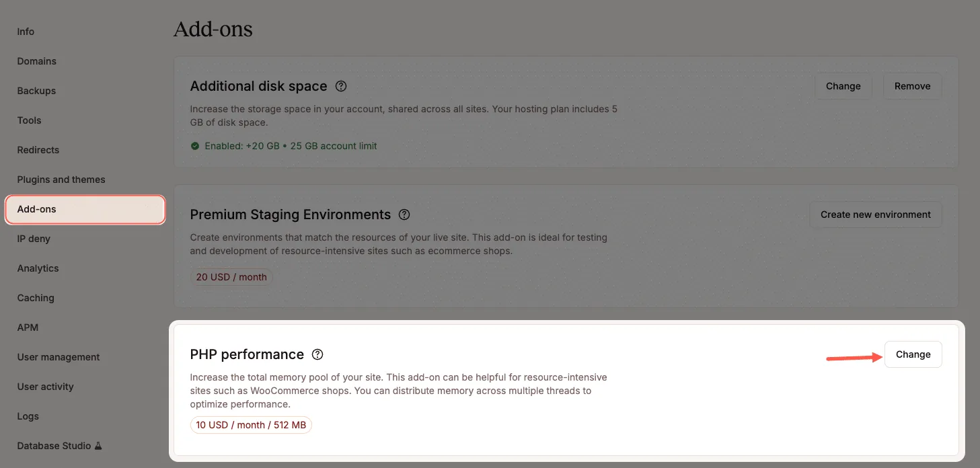Click the green Enabled checkmark icon
Image resolution: width=980 pixels, height=468 pixels.
point(195,145)
